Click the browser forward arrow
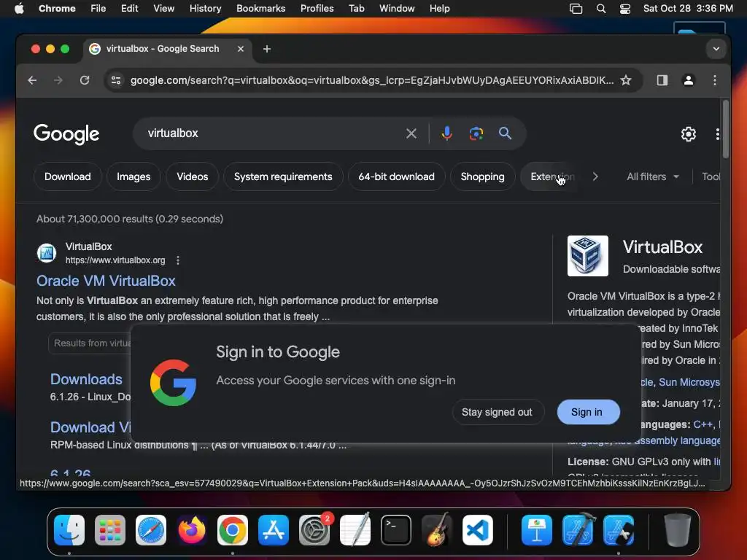747x560 pixels. 58,80
